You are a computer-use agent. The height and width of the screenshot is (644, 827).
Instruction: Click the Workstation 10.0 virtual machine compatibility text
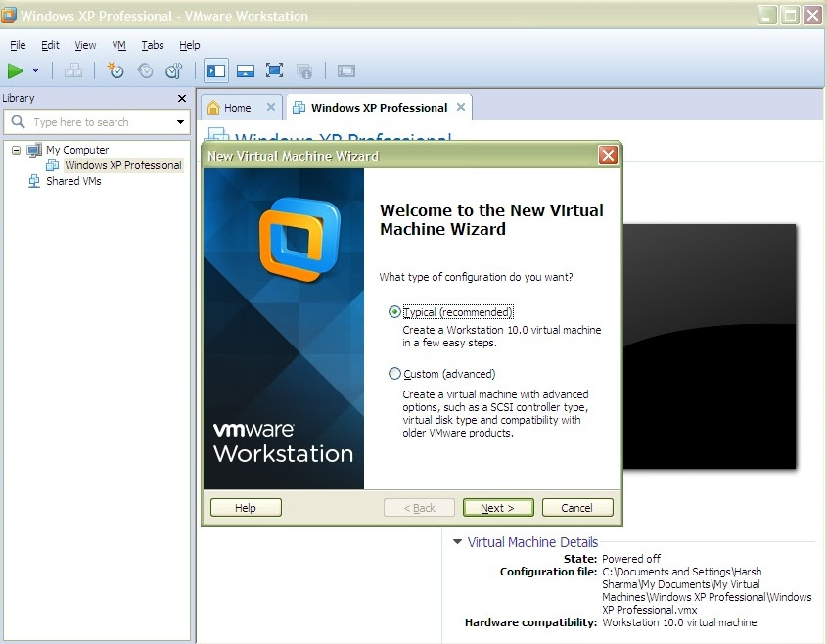tap(679, 622)
